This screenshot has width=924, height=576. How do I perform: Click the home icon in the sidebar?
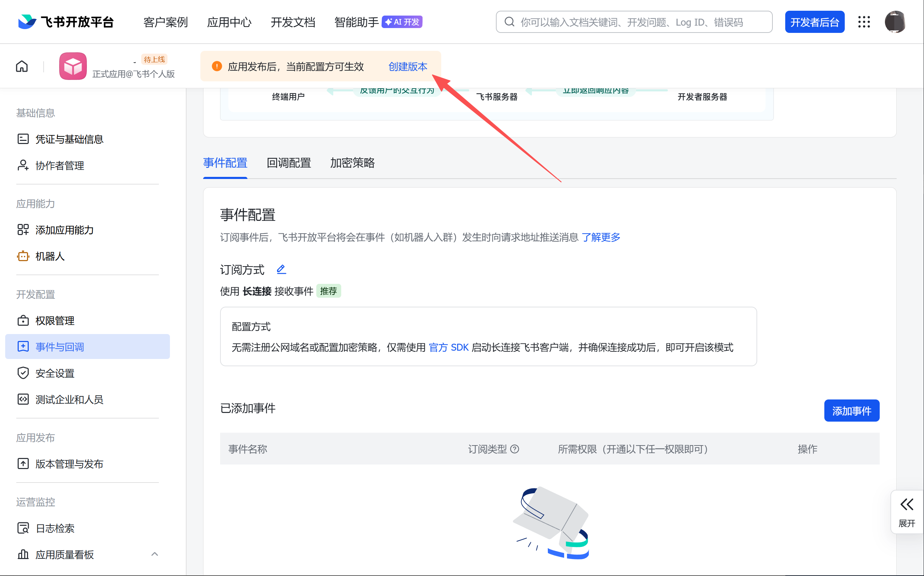click(x=22, y=66)
